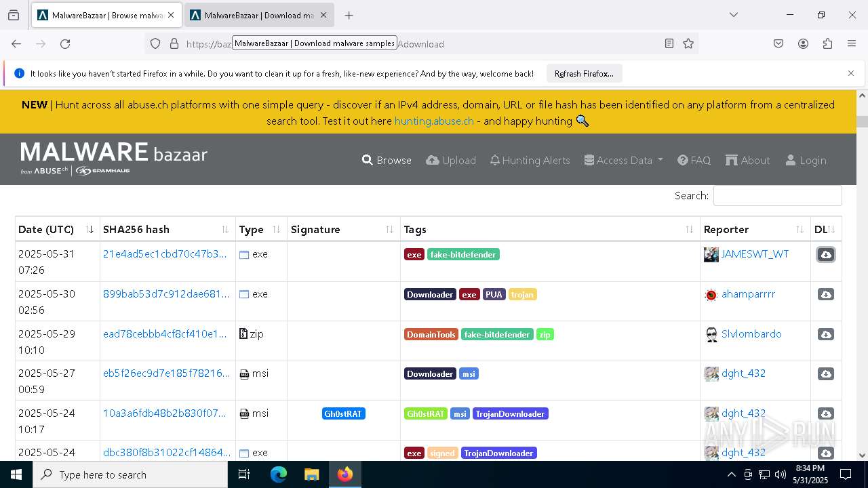The width and height of the screenshot is (868, 488).
Task: Open FAQ page
Action: 694,160
